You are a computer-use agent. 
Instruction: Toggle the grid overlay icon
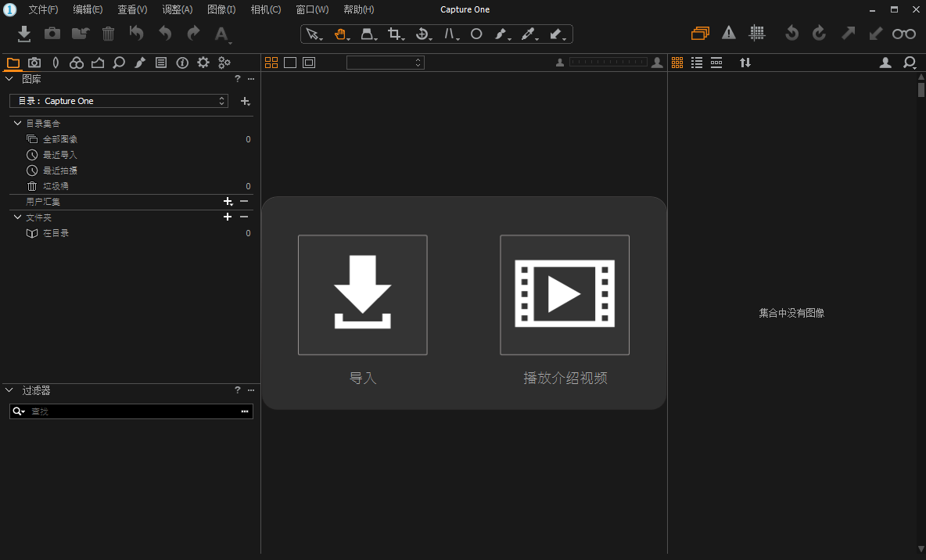pyautogui.click(x=756, y=33)
